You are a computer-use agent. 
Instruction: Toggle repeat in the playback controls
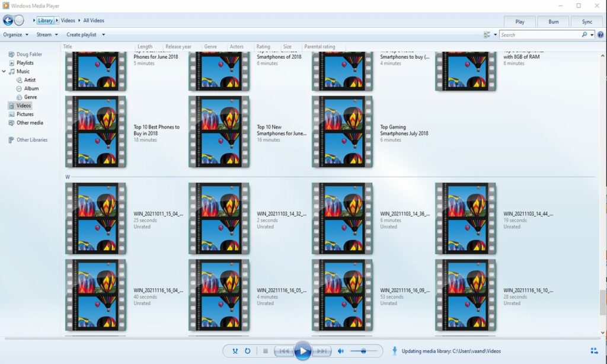coord(247,351)
